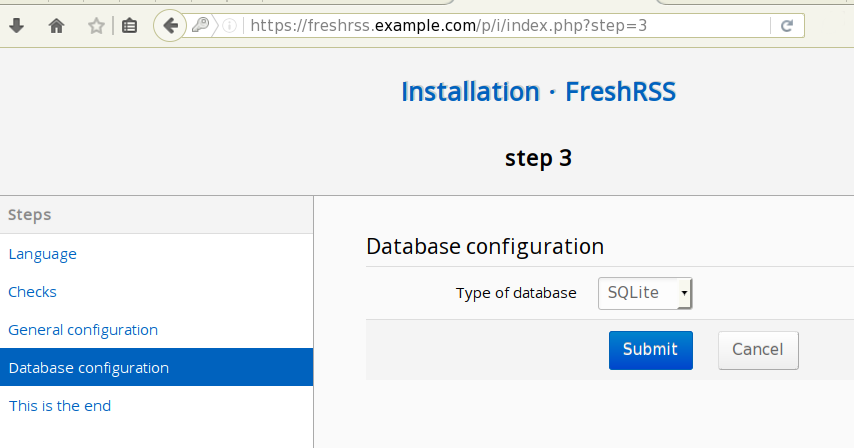This screenshot has height=448, width=854.
Task: Cancel the database configuration form
Action: click(x=757, y=350)
